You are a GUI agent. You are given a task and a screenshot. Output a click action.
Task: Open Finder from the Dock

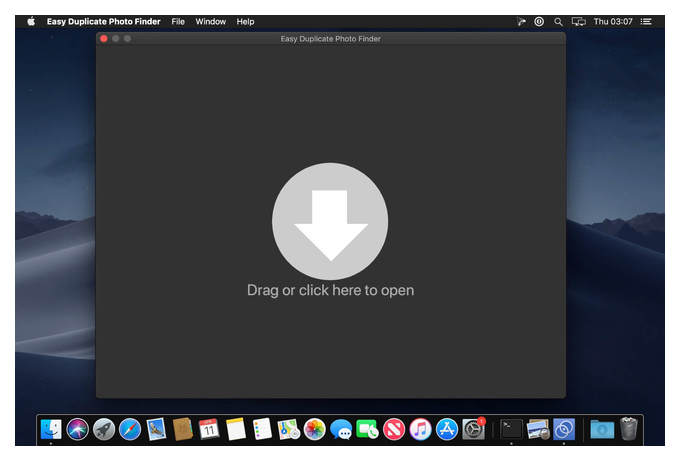[x=51, y=429]
